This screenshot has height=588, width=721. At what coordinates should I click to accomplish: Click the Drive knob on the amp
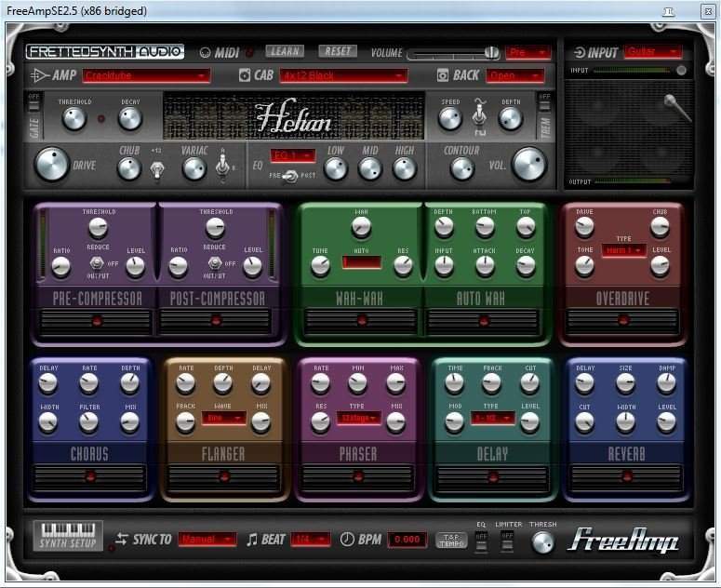(x=52, y=165)
